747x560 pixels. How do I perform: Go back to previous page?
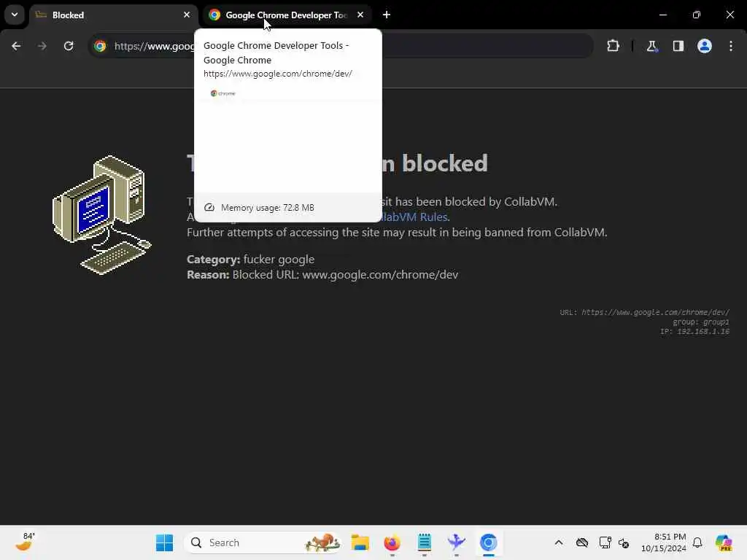(x=16, y=46)
